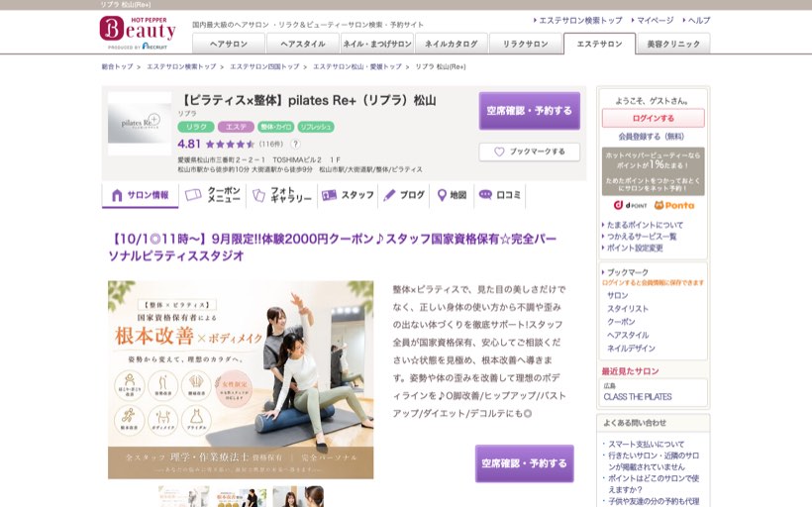Viewport: 812px width, 507px height.
Task: Open the ヘアサロン tab
Action: [229, 44]
